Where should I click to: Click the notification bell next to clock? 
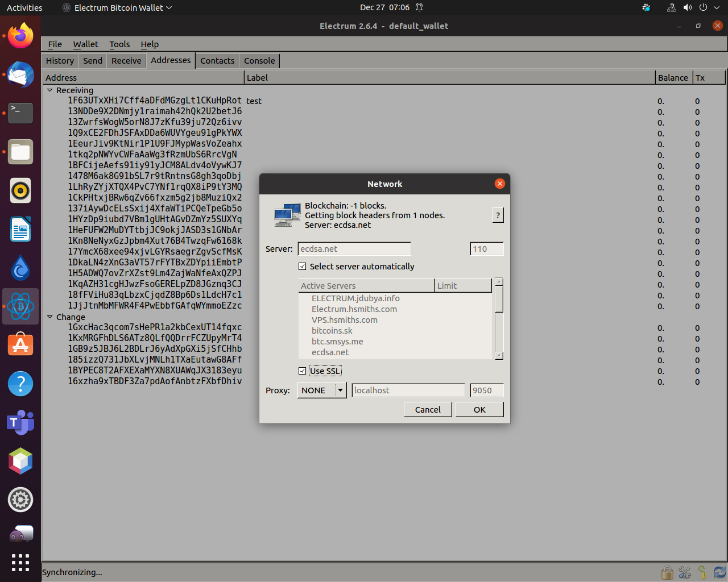(x=419, y=7)
